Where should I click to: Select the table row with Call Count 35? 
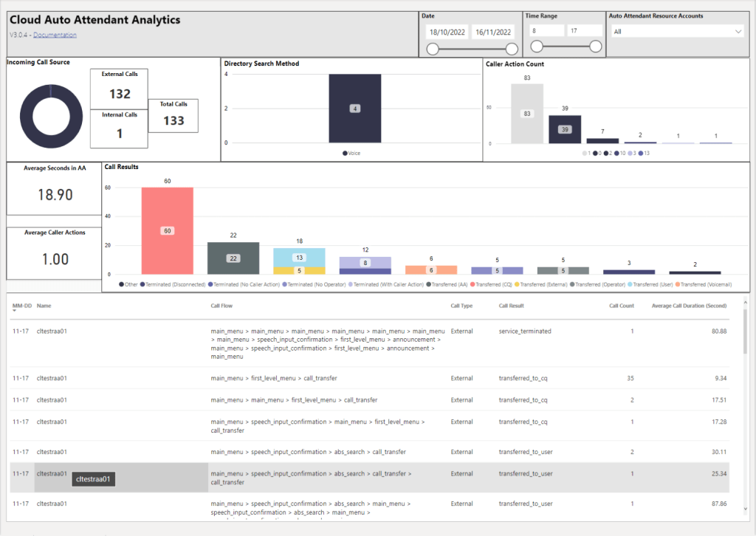tap(369, 378)
